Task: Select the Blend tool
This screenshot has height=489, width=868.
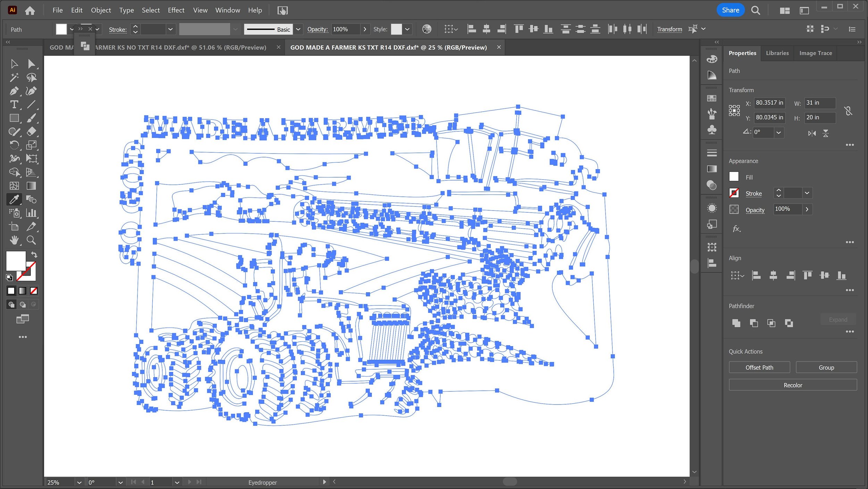Action: click(x=31, y=199)
